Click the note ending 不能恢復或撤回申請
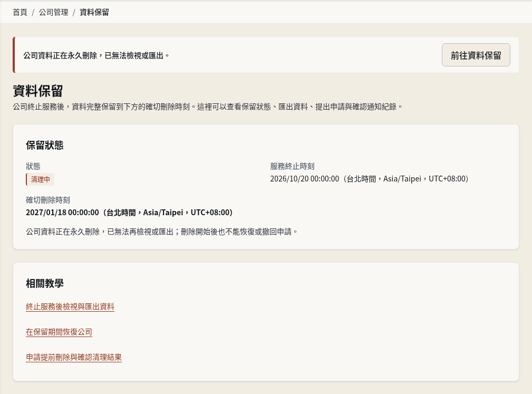 (162, 232)
